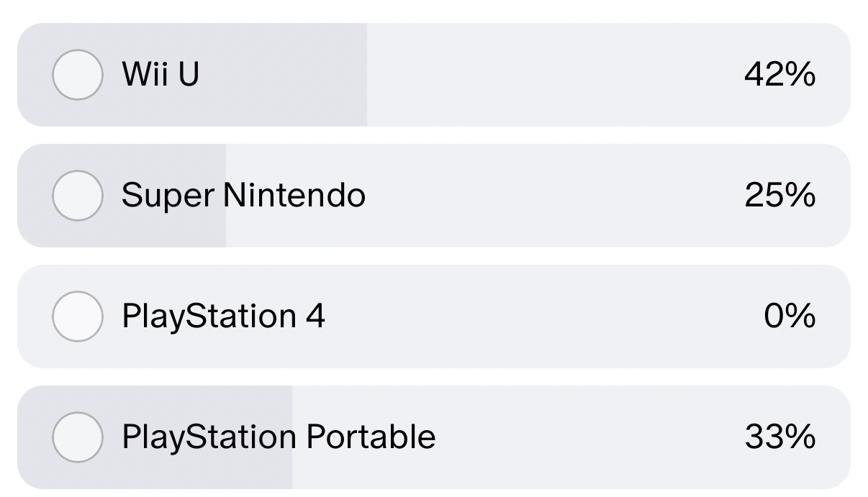
Task: Click the Super Nintendo label text
Action: coord(243,196)
